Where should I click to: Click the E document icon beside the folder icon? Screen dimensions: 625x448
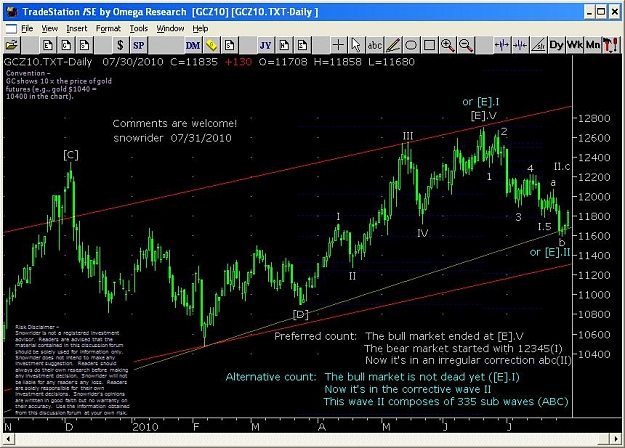click(x=48, y=45)
